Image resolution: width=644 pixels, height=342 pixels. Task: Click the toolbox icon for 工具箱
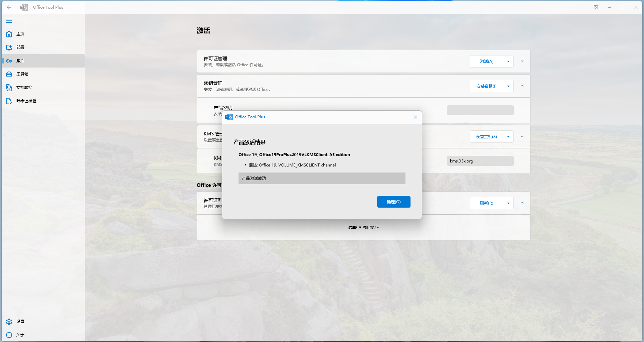click(9, 74)
